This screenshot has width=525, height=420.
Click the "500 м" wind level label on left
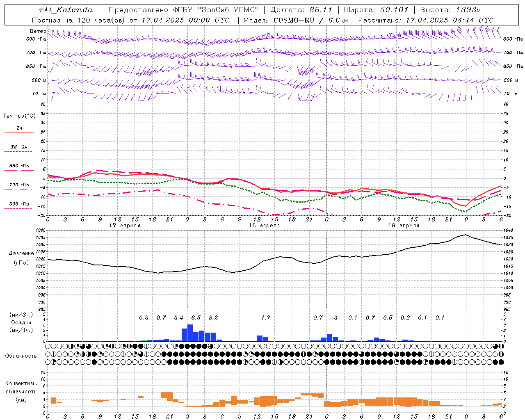[x=39, y=80]
